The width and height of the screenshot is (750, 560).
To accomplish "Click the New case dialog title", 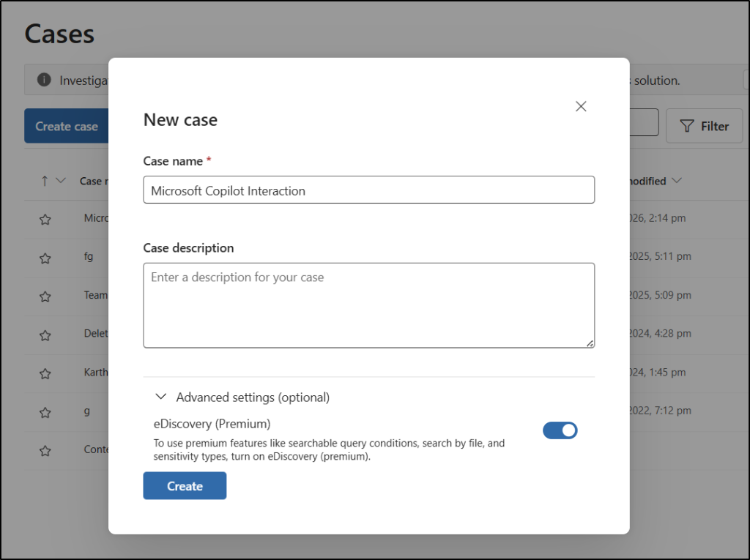I will (x=180, y=119).
